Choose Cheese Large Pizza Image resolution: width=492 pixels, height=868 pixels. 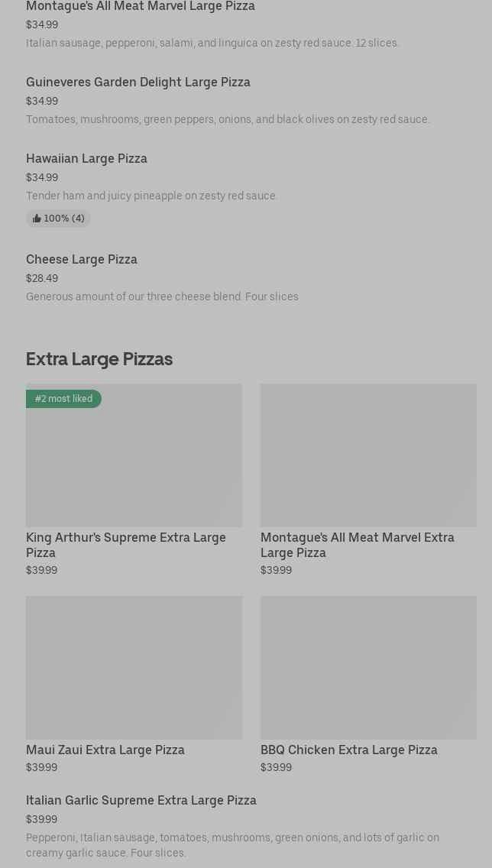pyautogui.click(x=82, y=259)
